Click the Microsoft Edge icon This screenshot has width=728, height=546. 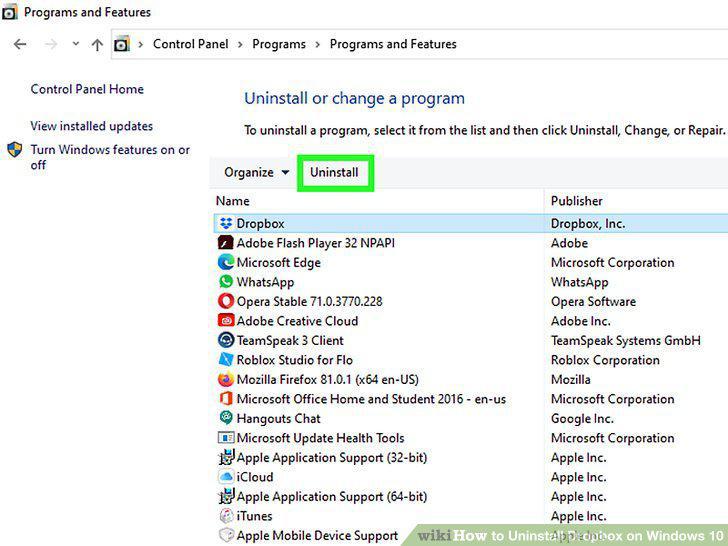pyautogui.click(x=226, y=262)
